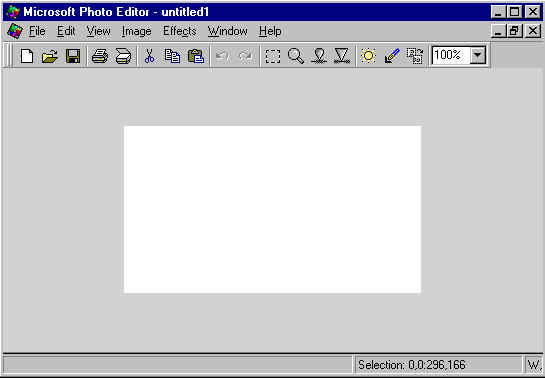Viewport: 545px width, 378px height.
Task: Pick the Zoom magnifier tool
Action: (x=296, y=56)
